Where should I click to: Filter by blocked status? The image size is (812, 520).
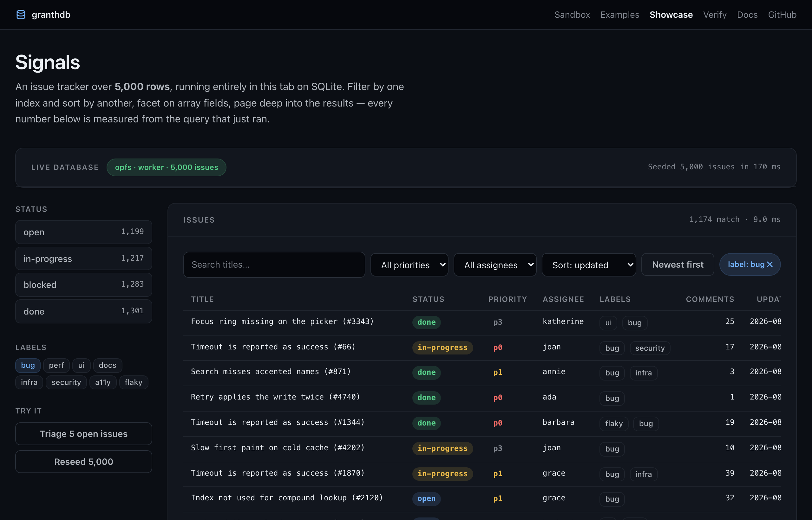[x=83, y=285]
